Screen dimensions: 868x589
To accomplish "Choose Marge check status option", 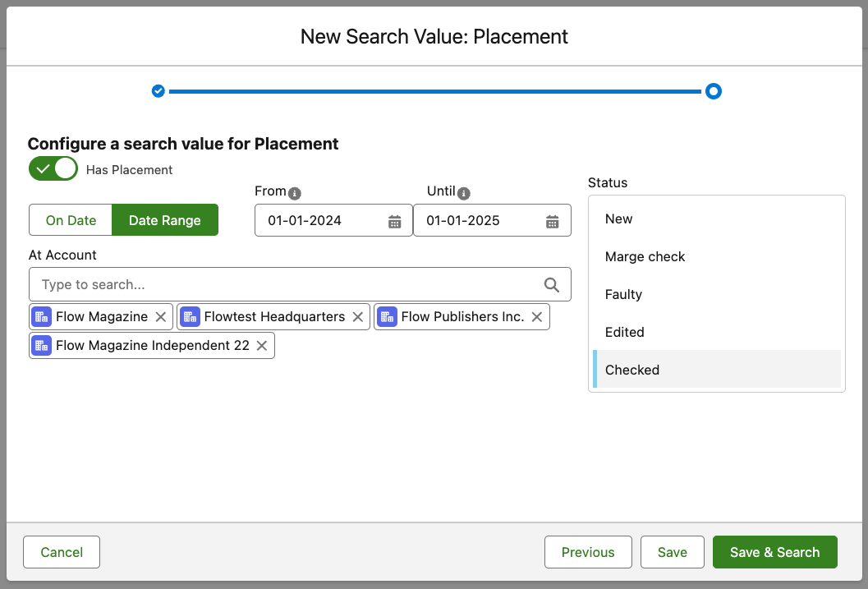I will (x=645, y=256).
